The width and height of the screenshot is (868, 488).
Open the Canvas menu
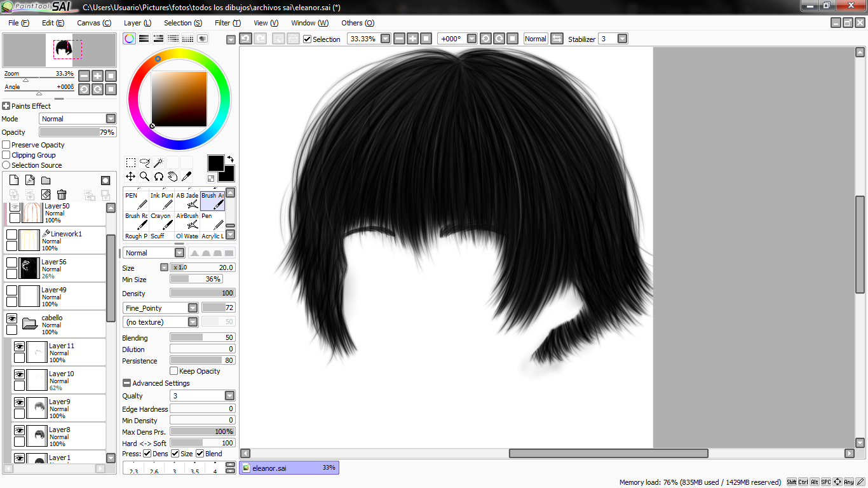(x=94, y=23)
